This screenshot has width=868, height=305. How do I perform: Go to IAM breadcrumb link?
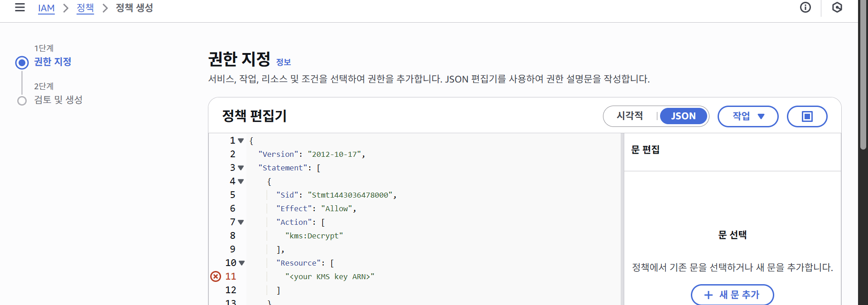coord(46,8)
